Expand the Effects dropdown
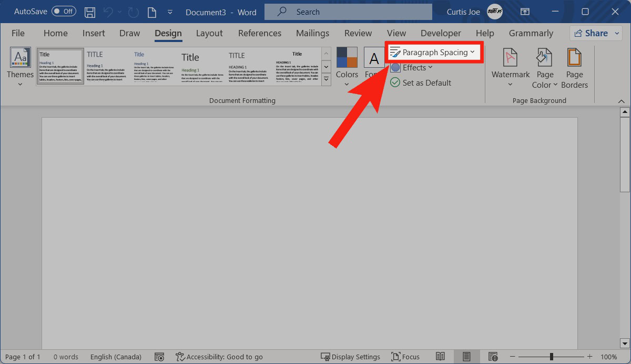This screenshot has width=631, height=364. click(412, 67)
